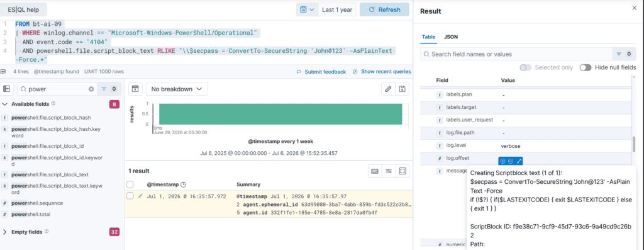This screenshot has width=644, height=250.
Task: Click the Summary column header
Action: (x=248, y=185)
